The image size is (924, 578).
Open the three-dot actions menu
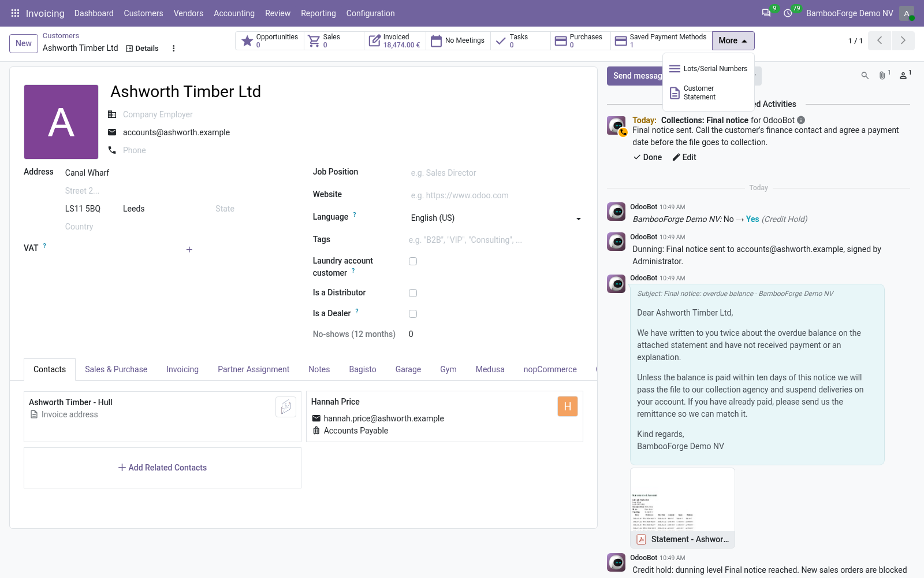click(x=173, y=49)
